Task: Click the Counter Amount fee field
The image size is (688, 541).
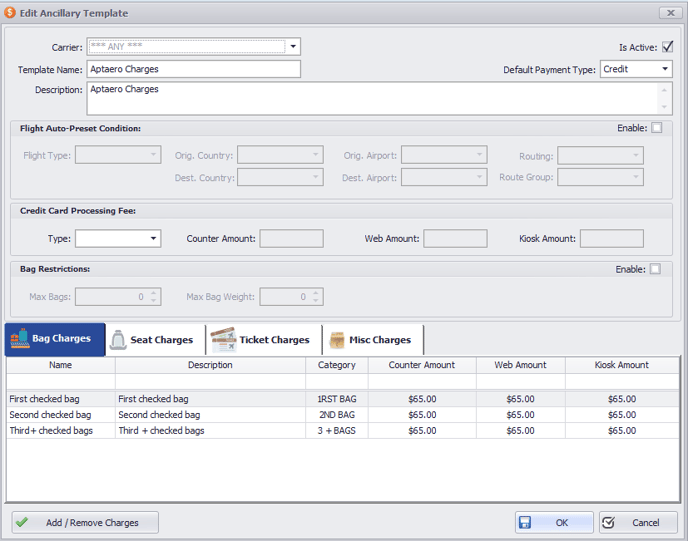Action: click(291, 238)
